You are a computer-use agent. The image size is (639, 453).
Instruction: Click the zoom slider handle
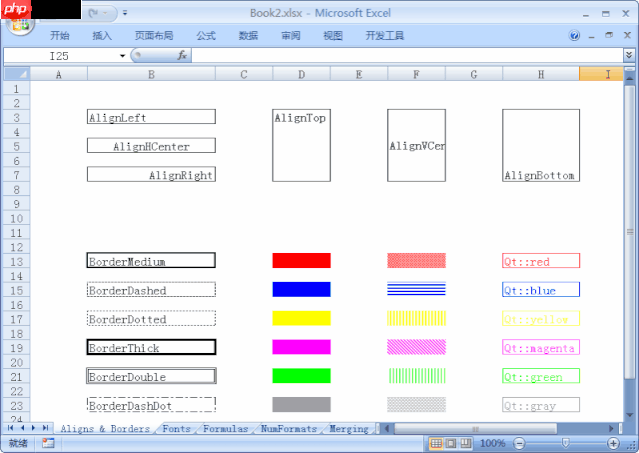click(566, 443)
